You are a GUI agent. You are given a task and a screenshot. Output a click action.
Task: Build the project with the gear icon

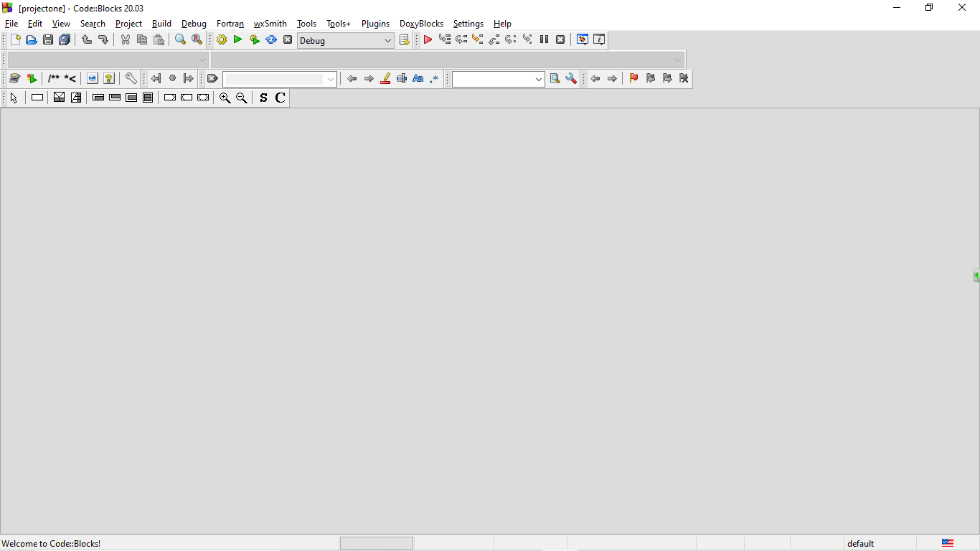point(222,40)
